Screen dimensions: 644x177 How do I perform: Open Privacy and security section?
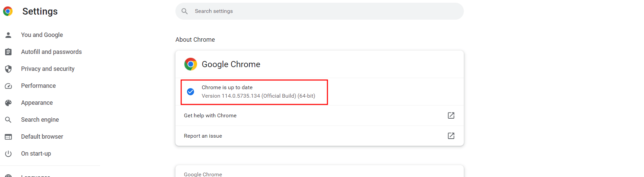(x=48, y=69)
